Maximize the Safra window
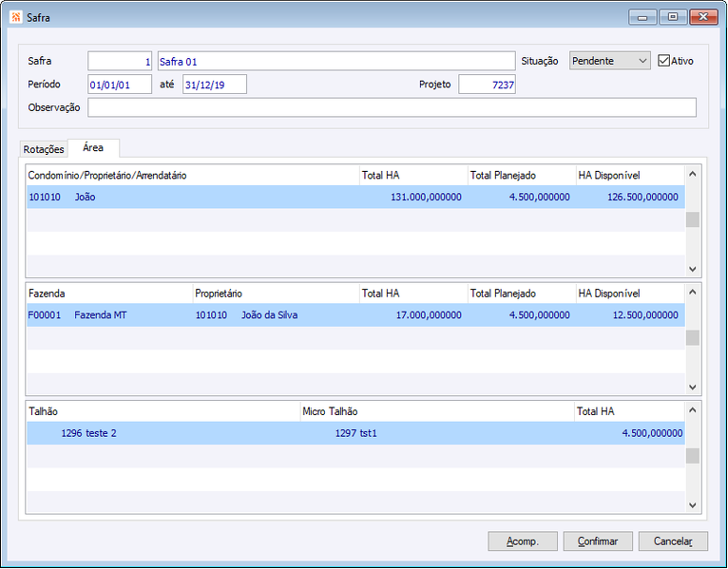728x569 pixels. (x=673, y=17)
